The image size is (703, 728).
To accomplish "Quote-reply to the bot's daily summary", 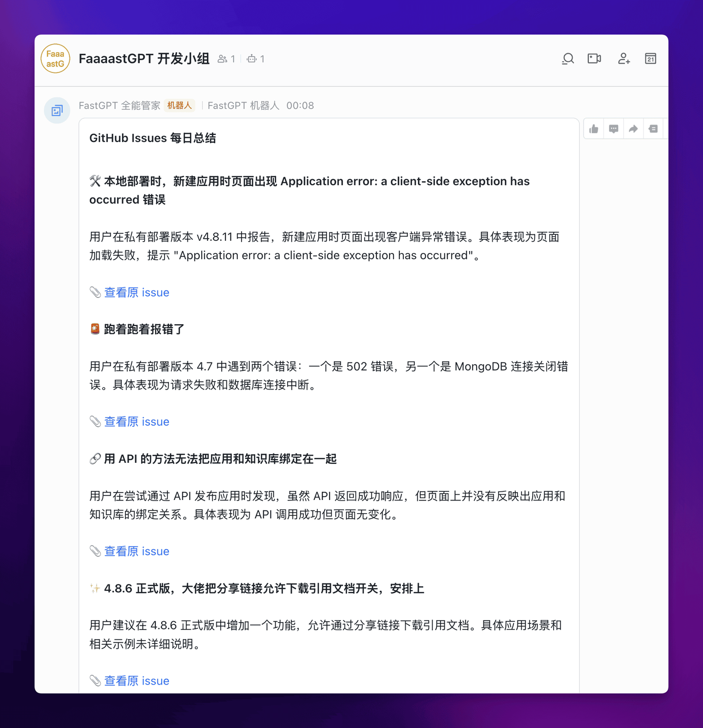I will 653,128.
